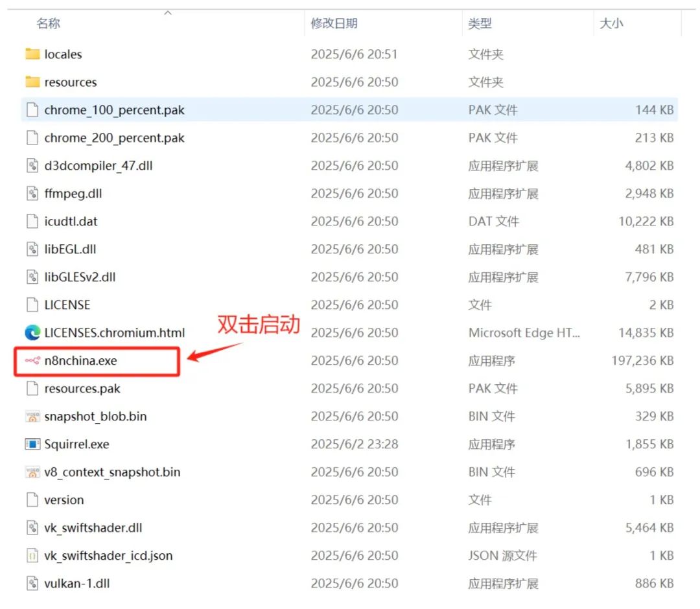Click the icudtl.dat file icon
The height and width of the screenshot is (609, 700).
(32, 222)
